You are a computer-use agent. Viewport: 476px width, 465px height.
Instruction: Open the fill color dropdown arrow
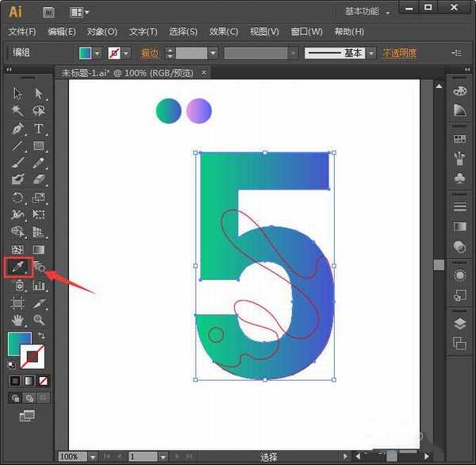click(x=98, y=53)
